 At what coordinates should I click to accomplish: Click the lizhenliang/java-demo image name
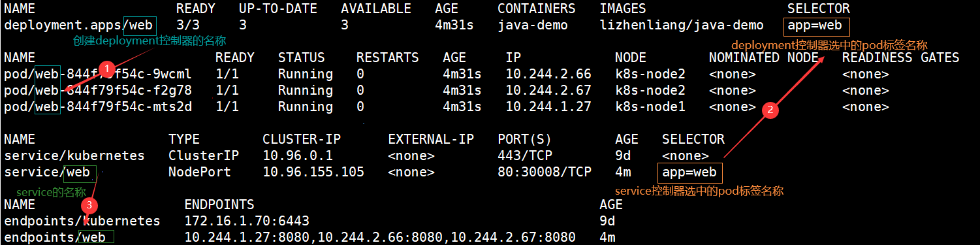(x=682, y=26)
